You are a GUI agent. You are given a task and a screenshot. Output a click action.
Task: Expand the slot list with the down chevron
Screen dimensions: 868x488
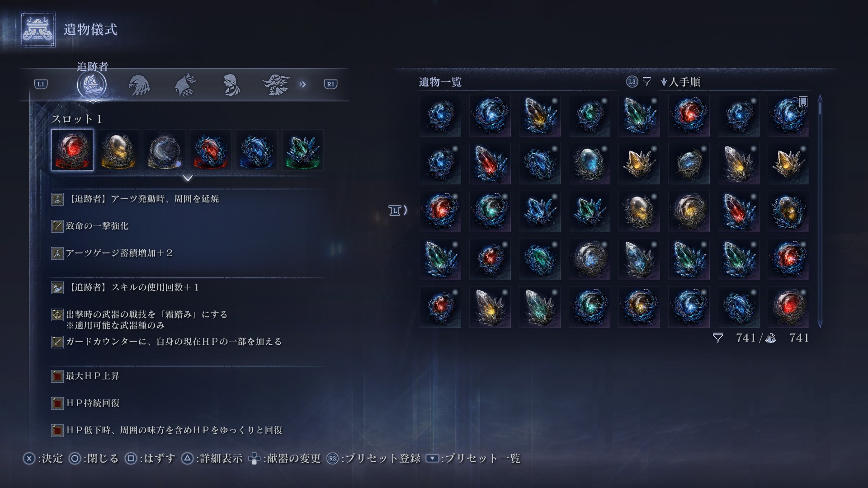pyautogui.click(x=188, y=178)
